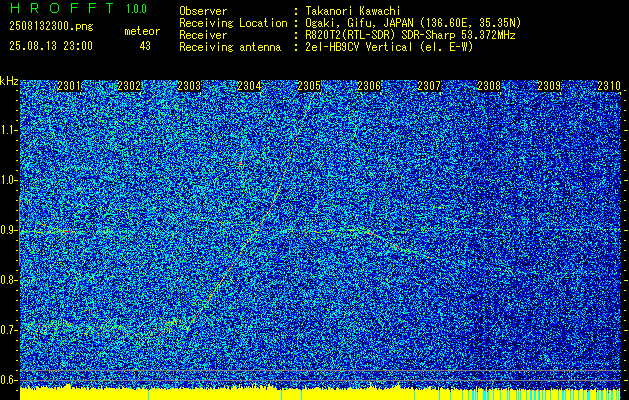Screen dimensions: 629x400
Task: Click observer name Takanori Kawachi
Action: coord(353,11)
